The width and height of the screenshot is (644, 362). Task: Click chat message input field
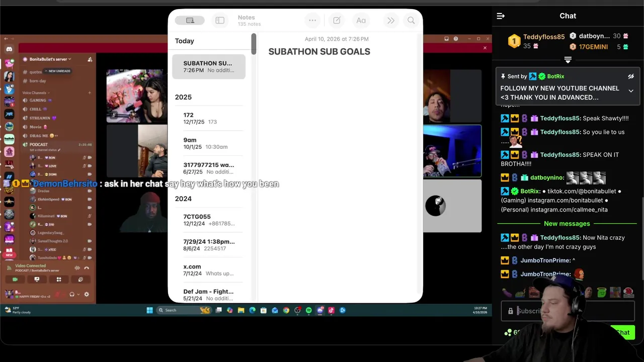[568, 311]
